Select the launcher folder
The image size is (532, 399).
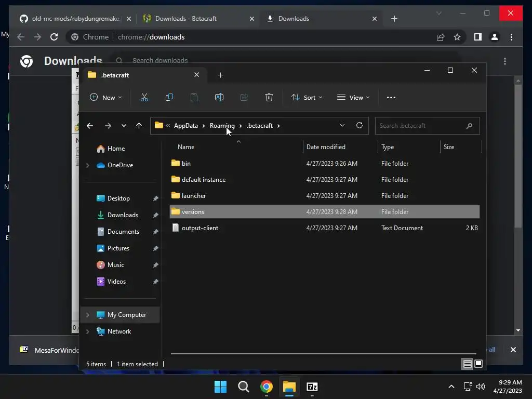coord(324,196)
